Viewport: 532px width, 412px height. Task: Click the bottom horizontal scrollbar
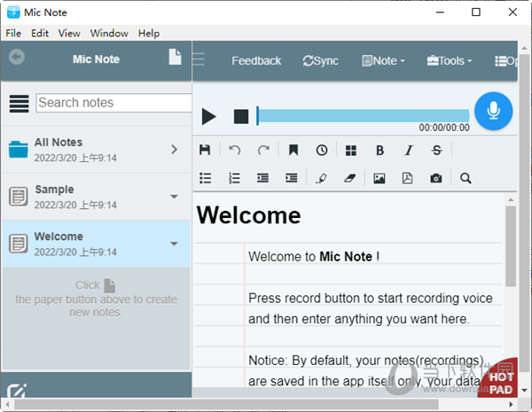pos(226,404)
